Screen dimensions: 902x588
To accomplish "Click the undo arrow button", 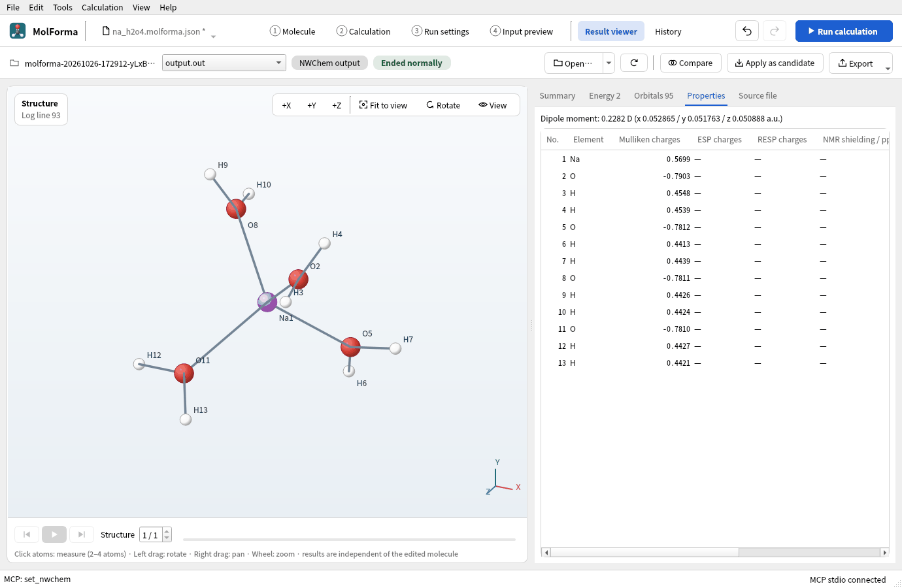I will point(747,31).
